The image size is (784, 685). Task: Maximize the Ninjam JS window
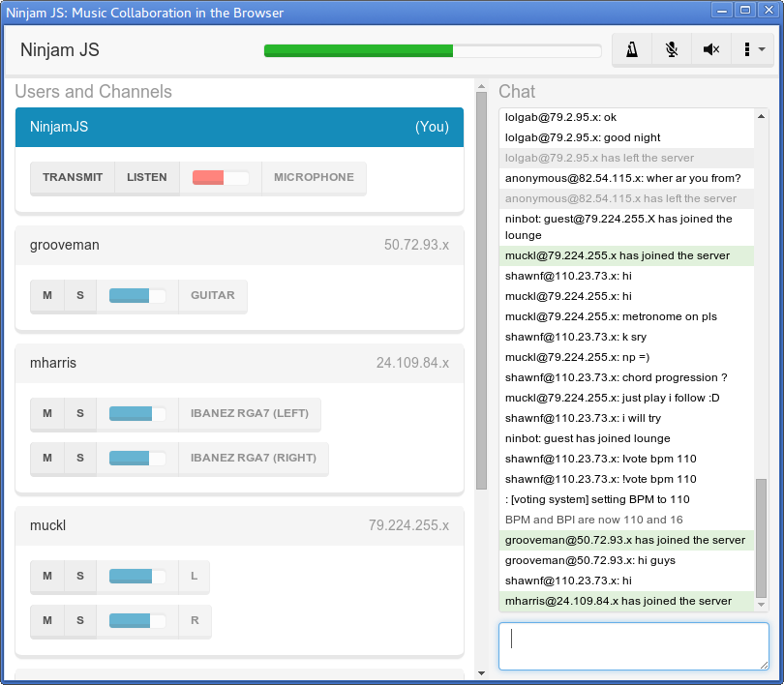[745, 10]
